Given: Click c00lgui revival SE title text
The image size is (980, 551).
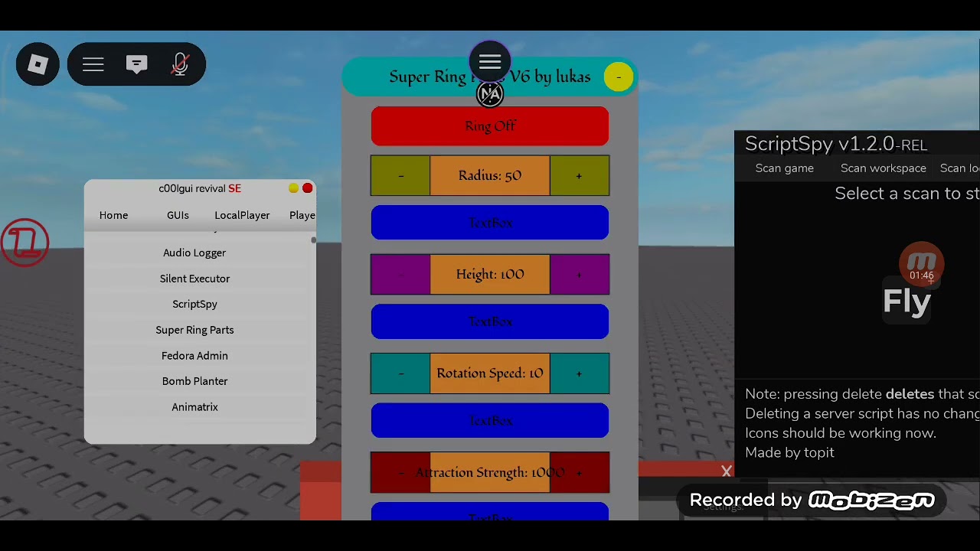Looking at the screenshot, I should point(200,188).
